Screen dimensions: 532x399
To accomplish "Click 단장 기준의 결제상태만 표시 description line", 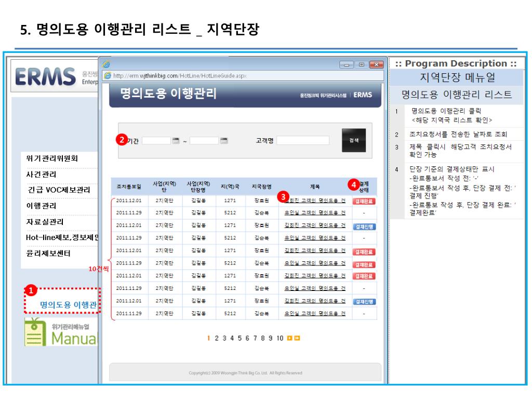I will point(451,169).
